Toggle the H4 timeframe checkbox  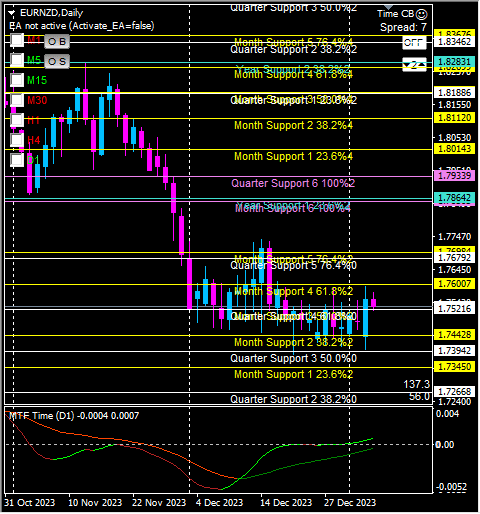[x=17, y=140]
